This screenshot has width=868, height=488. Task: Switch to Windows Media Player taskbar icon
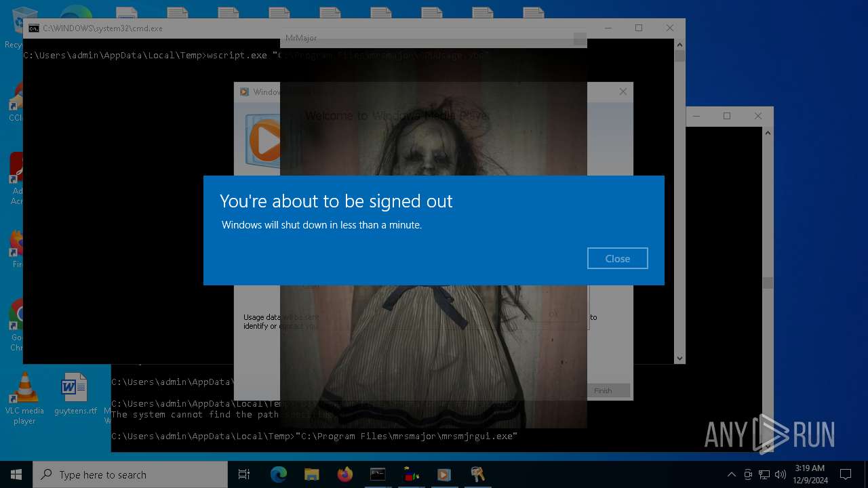point(444,474)
